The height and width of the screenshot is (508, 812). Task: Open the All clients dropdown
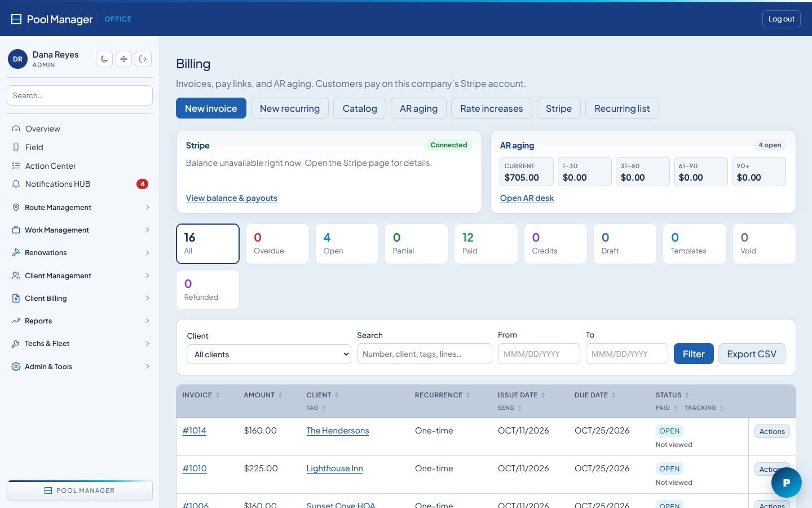tap(269, 354)
